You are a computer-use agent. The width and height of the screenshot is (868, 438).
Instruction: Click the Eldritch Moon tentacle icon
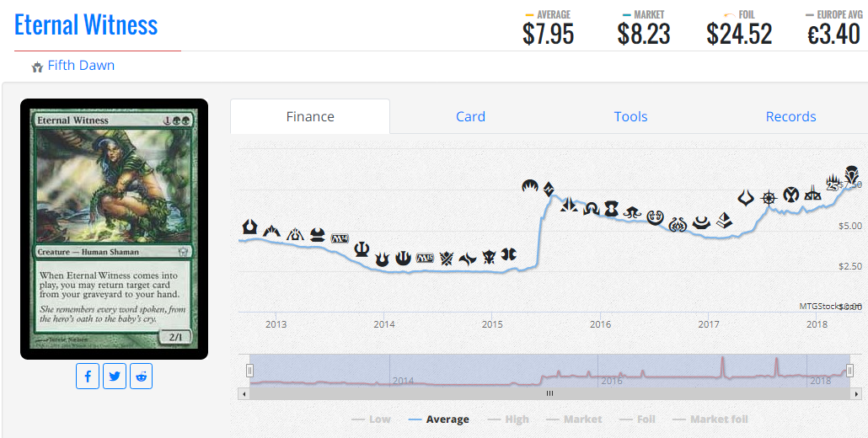pyautogui.click(x=632, y=212)
